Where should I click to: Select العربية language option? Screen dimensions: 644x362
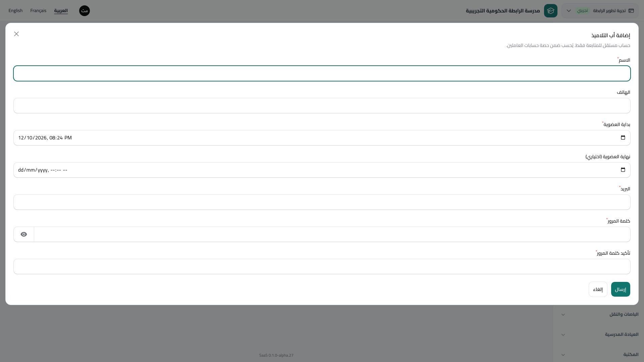(x=61, y=11)
